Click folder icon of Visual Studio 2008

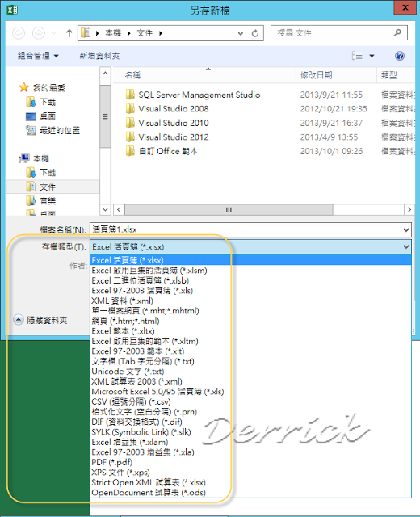tap(130, 108)
